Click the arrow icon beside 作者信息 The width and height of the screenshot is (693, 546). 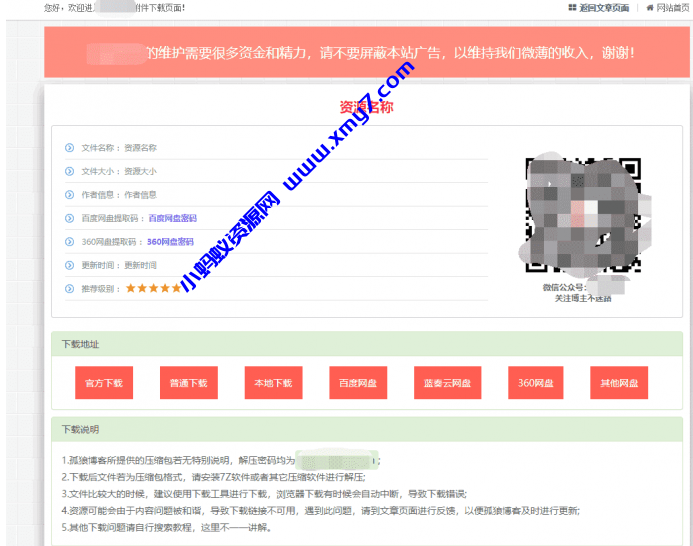click(69, 195)
